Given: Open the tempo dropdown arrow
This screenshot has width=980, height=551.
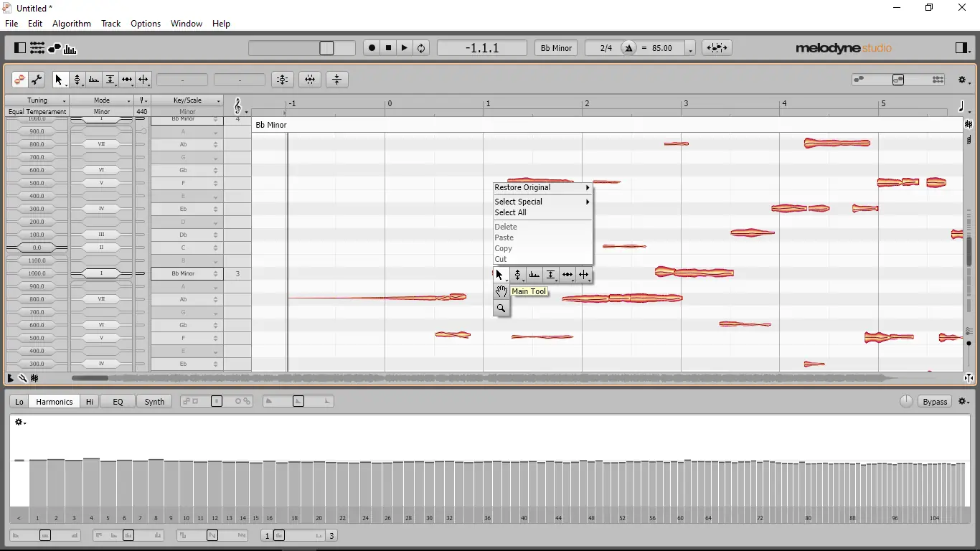Looking at the screenshot, I should [690, 49].
